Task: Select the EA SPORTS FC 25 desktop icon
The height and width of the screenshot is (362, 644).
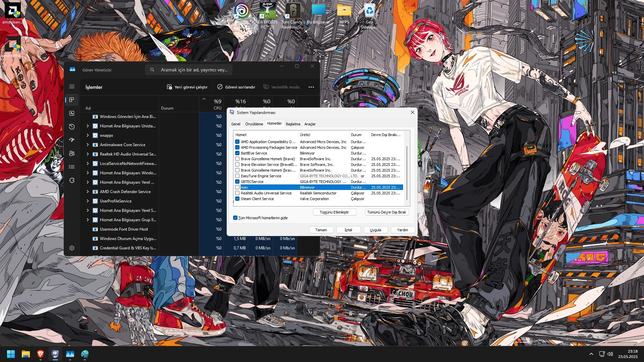Action: point(268,16)
